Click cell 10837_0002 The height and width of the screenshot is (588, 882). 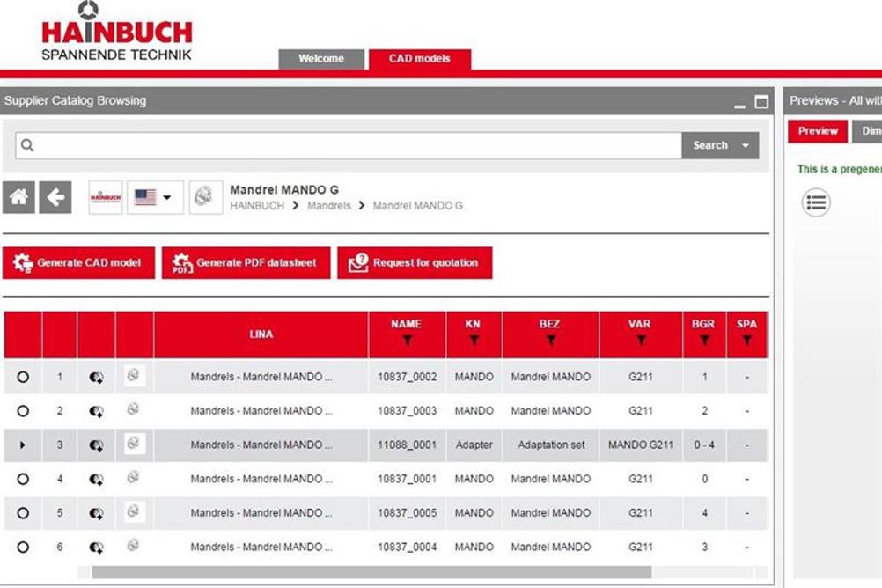pos(408,377)
